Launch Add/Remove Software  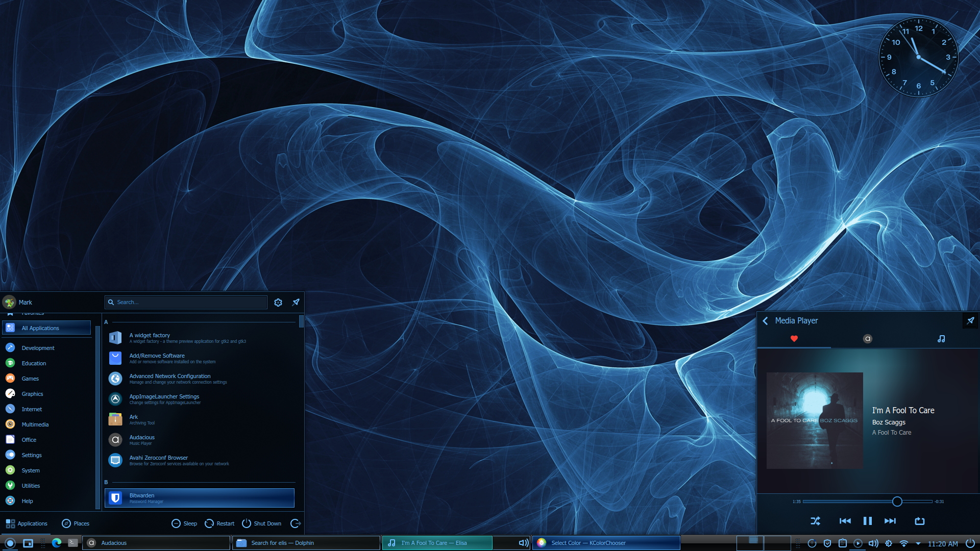[200, 358]
